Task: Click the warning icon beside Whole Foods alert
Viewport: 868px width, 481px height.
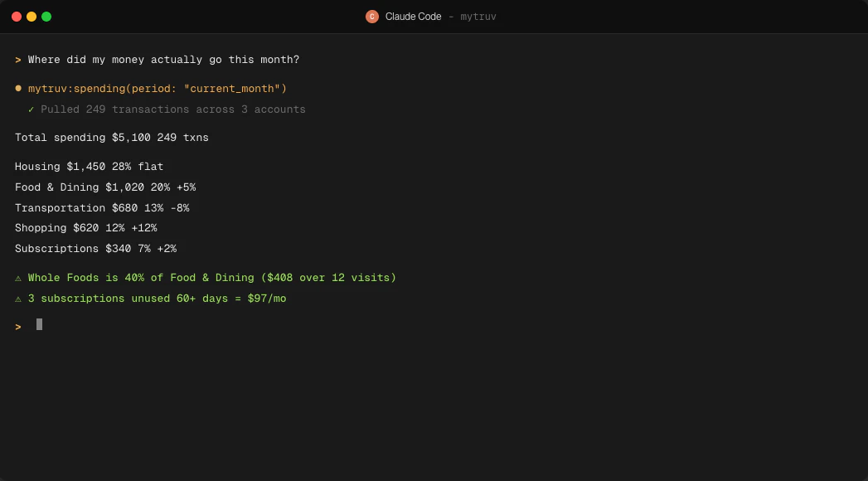Action: pyautogui.click(x=18, y=278)
